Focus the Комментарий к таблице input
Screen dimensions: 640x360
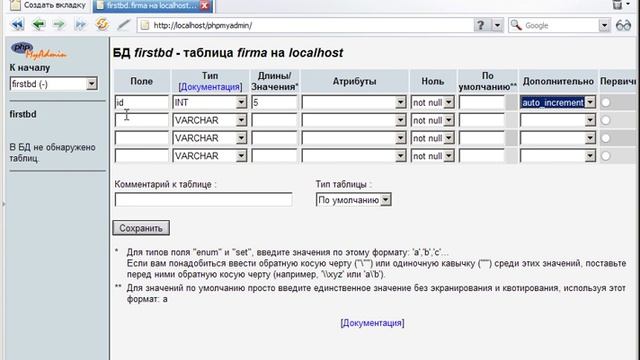203,200
